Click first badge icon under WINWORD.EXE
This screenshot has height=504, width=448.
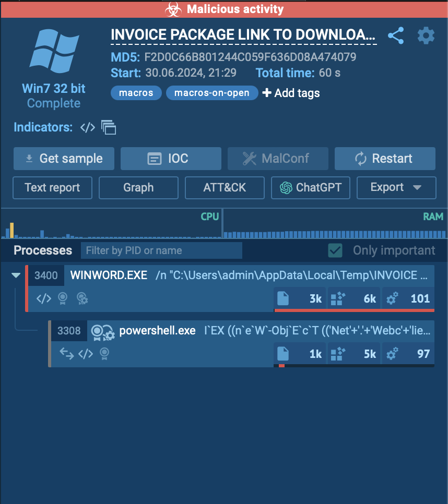(x=63, y=298)
